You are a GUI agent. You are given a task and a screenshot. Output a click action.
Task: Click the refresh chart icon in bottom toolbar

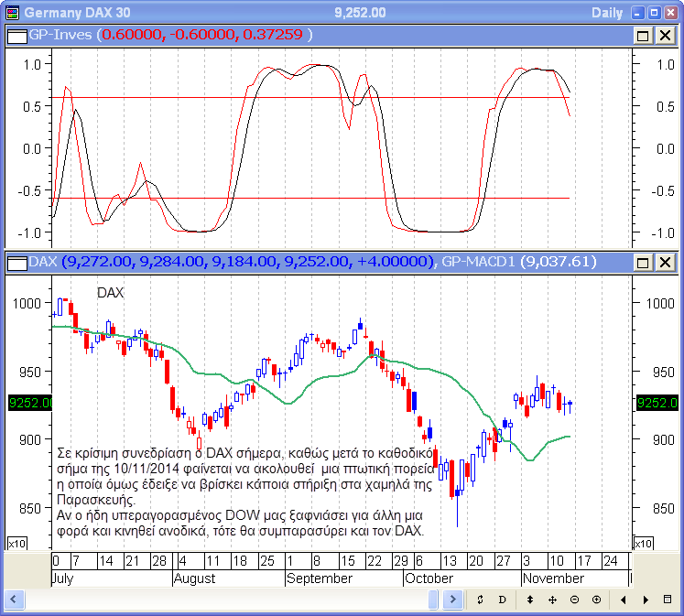click(x=480, y=600)
